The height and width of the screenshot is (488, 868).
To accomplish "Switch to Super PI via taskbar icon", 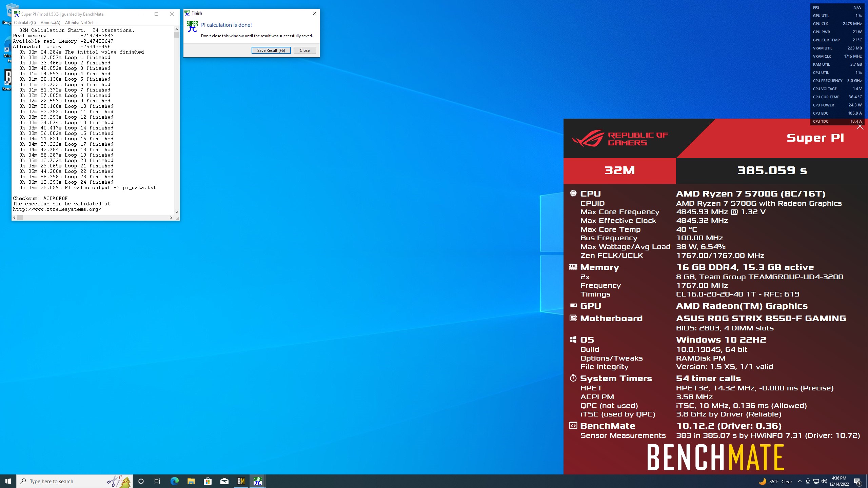I will (258, 481).
